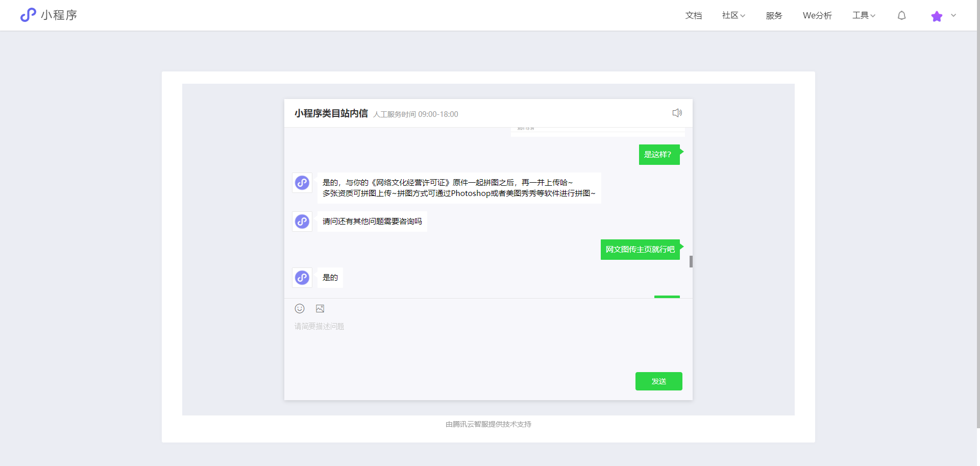Click the purple star user avatar

point(937,16)
